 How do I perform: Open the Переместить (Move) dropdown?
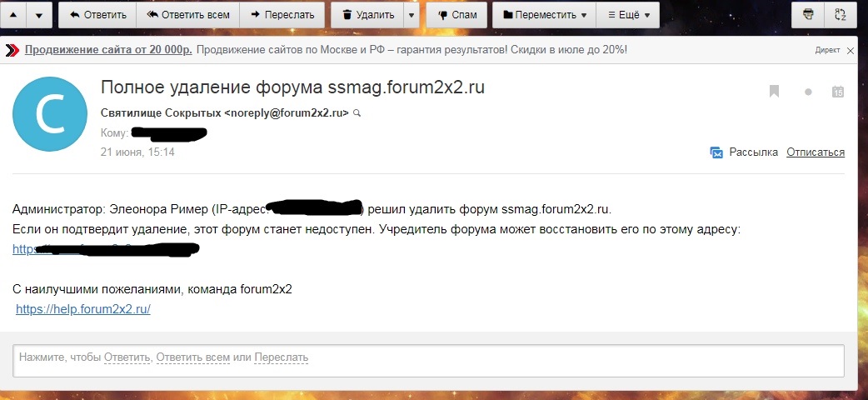tap(544, 15)
